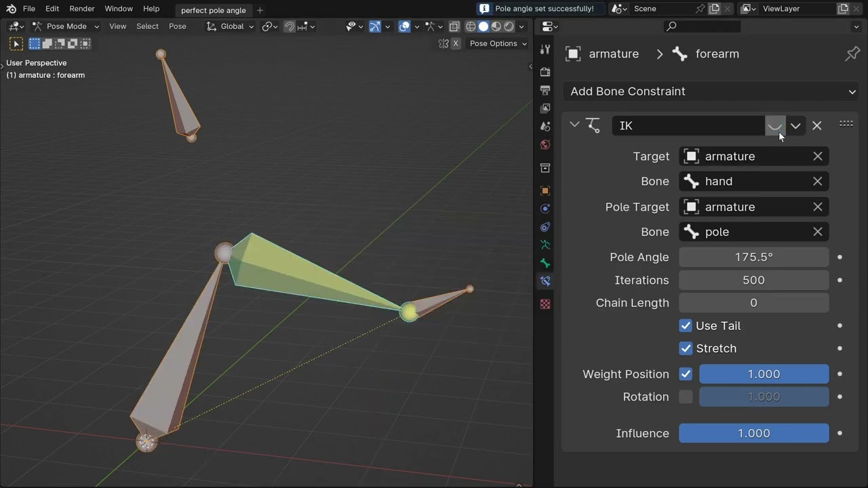Clear the hand bone target
Viewport: 868px width, 488px height.
(818, 182)
